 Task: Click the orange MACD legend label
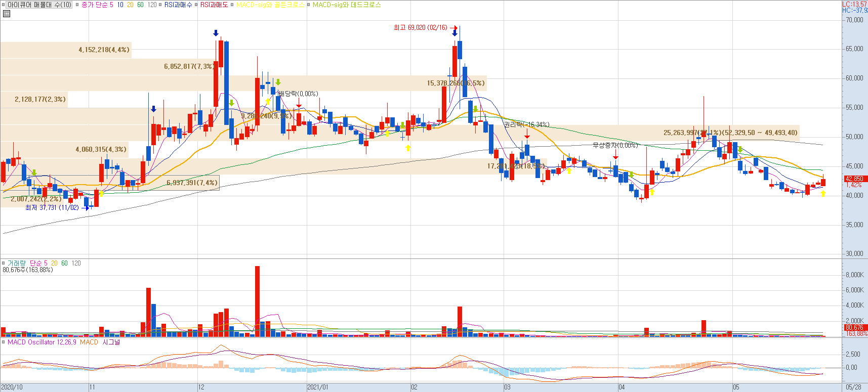pyautogui.click(x=89, y=342)
